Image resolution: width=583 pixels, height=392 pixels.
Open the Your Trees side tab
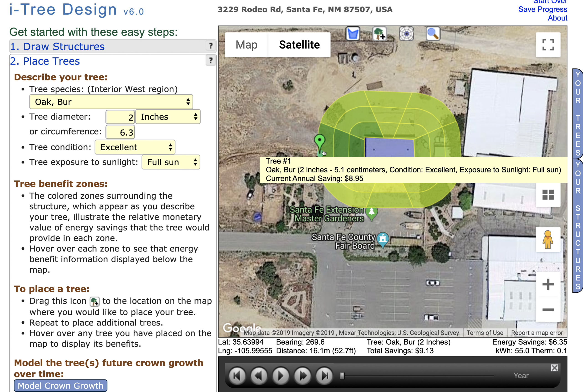(x=578, y=114)
